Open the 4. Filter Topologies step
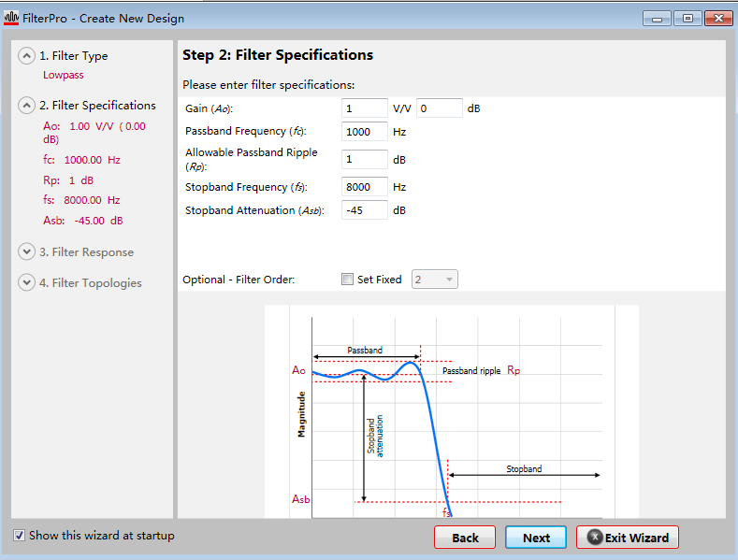The image size is (738, 560). tap(91, 283)
